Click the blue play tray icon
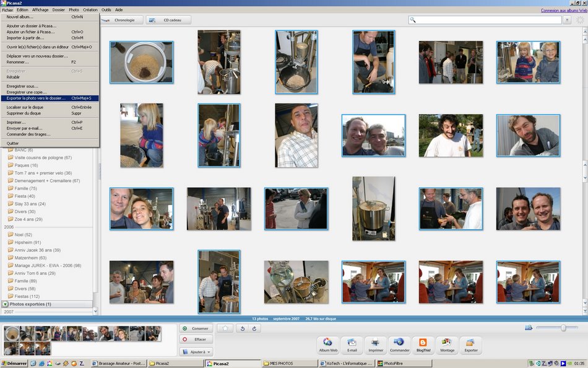Screen dimensions: 588x368 point(563,363)
